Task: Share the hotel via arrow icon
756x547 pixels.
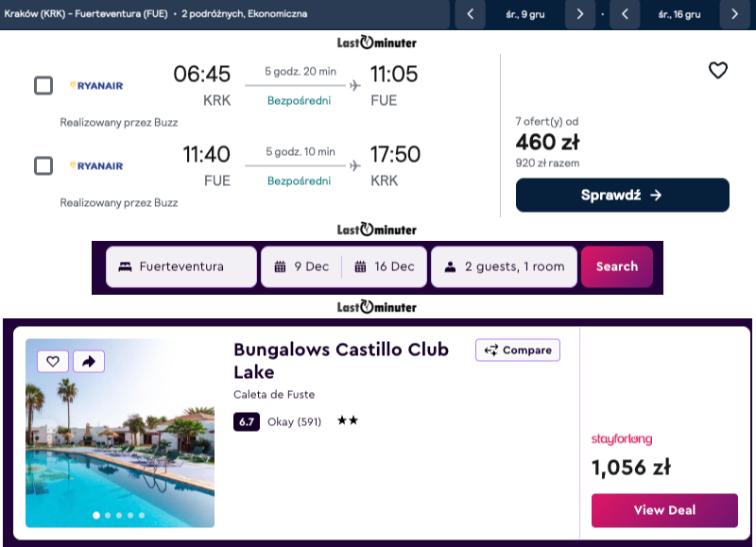Action: (89, 362)
